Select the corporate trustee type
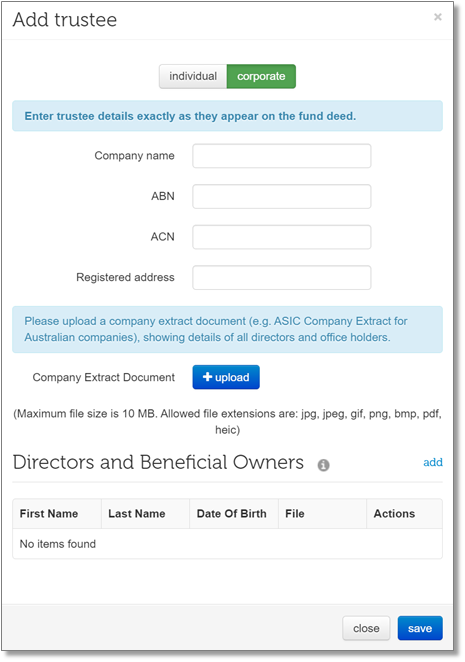This screenshot has height=662, width=465. pyautogui.click(x=261, y=76)
